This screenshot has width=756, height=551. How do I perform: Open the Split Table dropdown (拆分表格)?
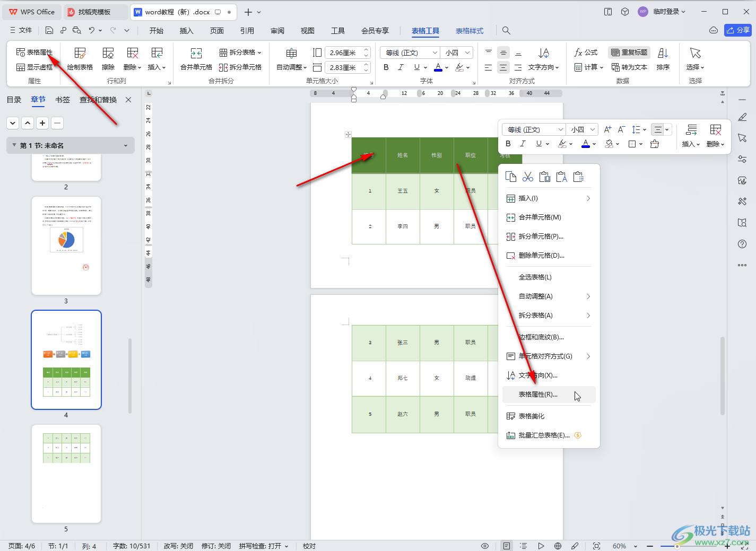(x=240, y=52)
